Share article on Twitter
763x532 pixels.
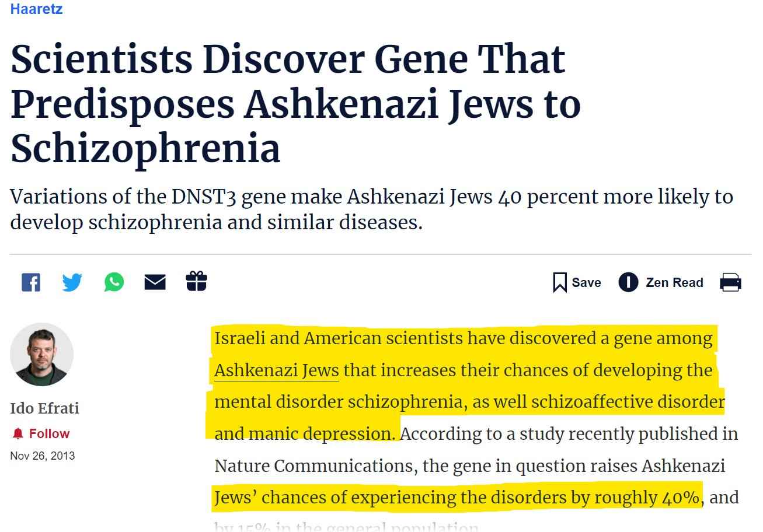tap(72, 282)
